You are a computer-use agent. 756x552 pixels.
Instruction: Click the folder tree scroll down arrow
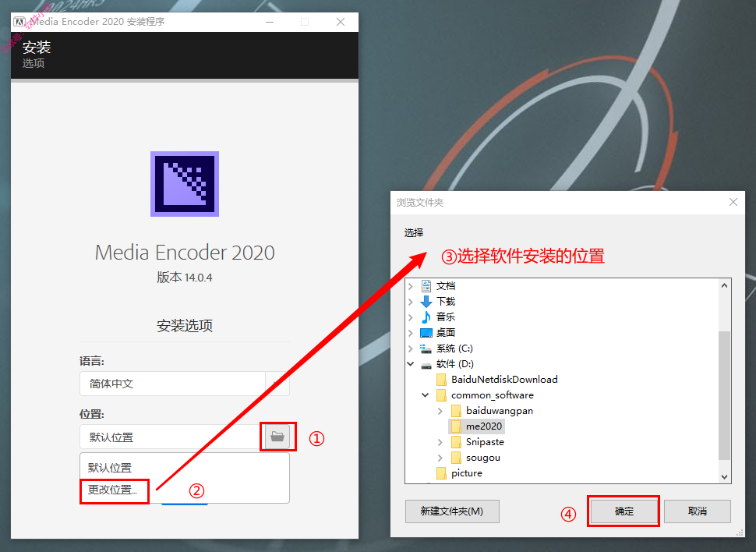(x=724, y=476)
